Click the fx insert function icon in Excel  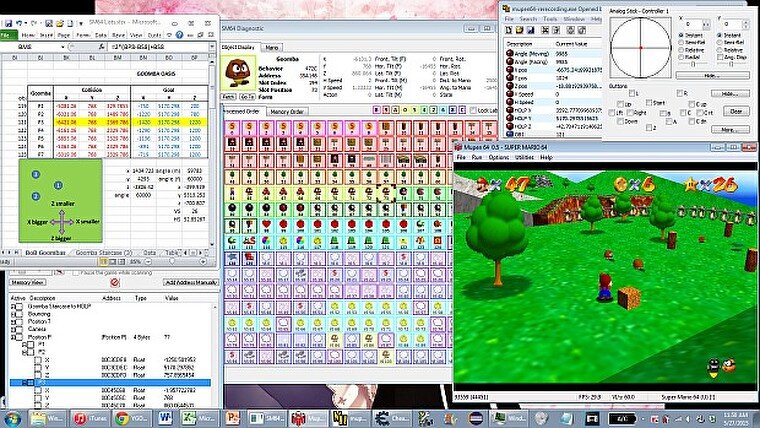click(x=101, y=47)
